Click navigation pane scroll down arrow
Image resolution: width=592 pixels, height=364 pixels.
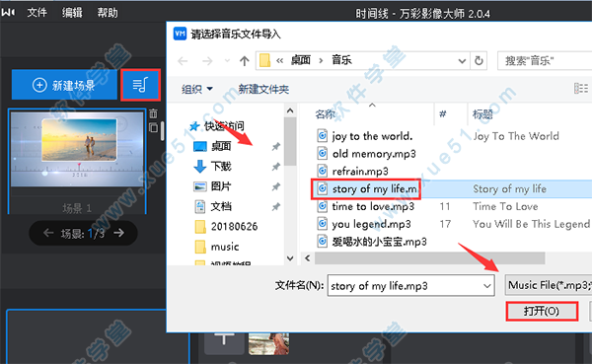[x=290, y=258]
